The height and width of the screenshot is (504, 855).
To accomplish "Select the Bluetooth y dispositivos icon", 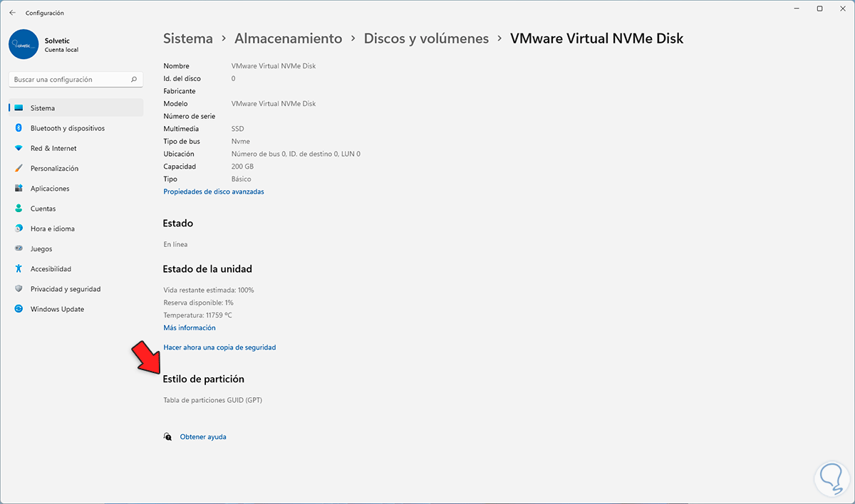I will 19,128.
